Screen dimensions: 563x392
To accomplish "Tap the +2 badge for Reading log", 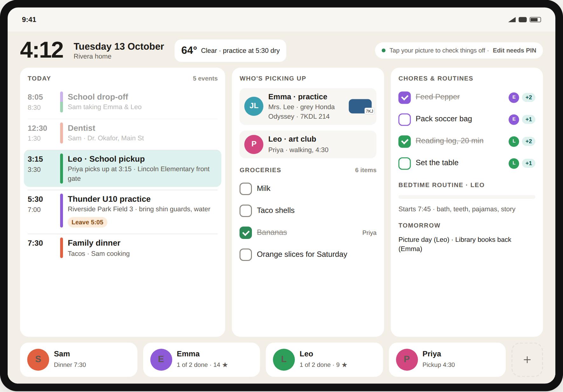I will pyautogui.click(x=529, y=141).
